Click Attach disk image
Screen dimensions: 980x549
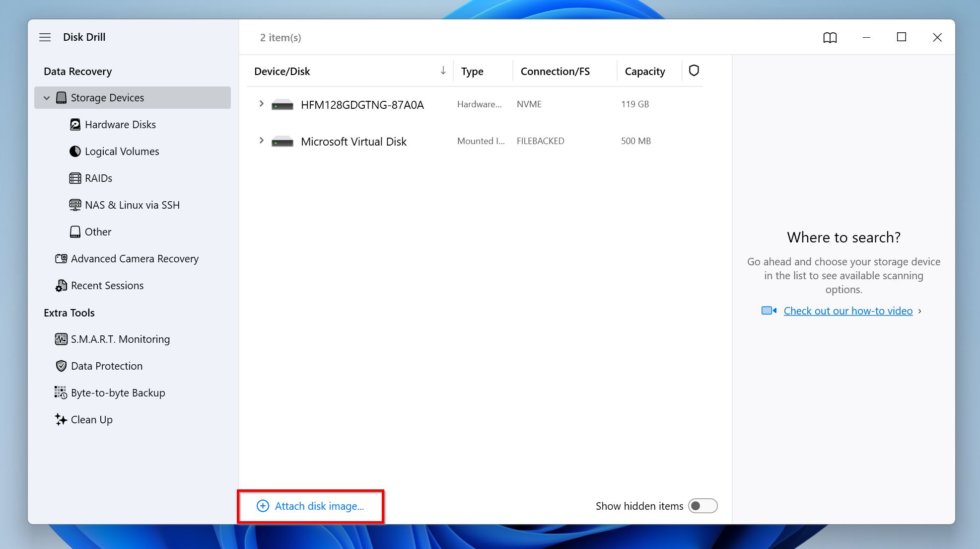click(311, 506)
